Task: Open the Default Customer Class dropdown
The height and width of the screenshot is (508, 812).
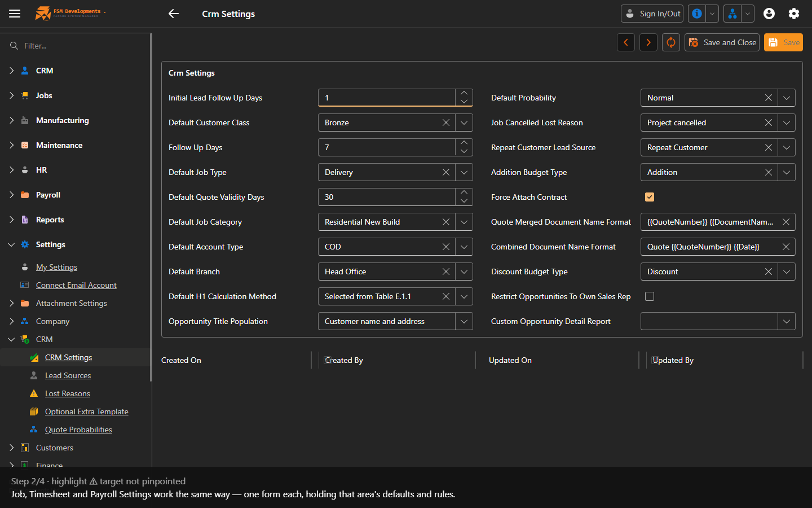Action: point(464,122)
